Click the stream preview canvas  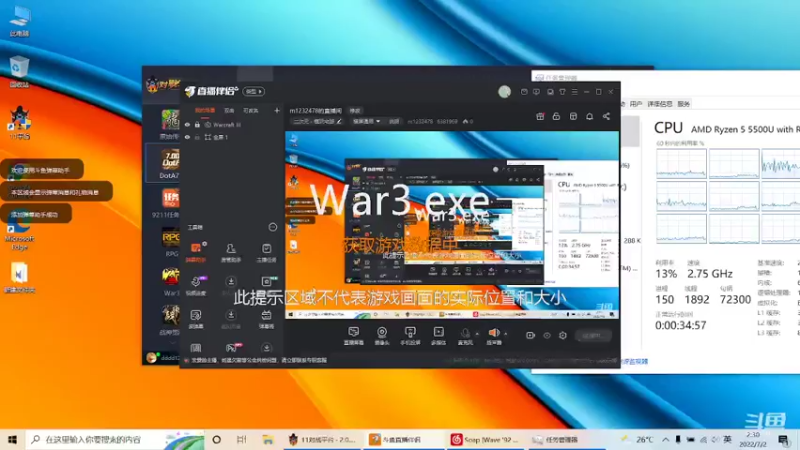pos(452,225)
